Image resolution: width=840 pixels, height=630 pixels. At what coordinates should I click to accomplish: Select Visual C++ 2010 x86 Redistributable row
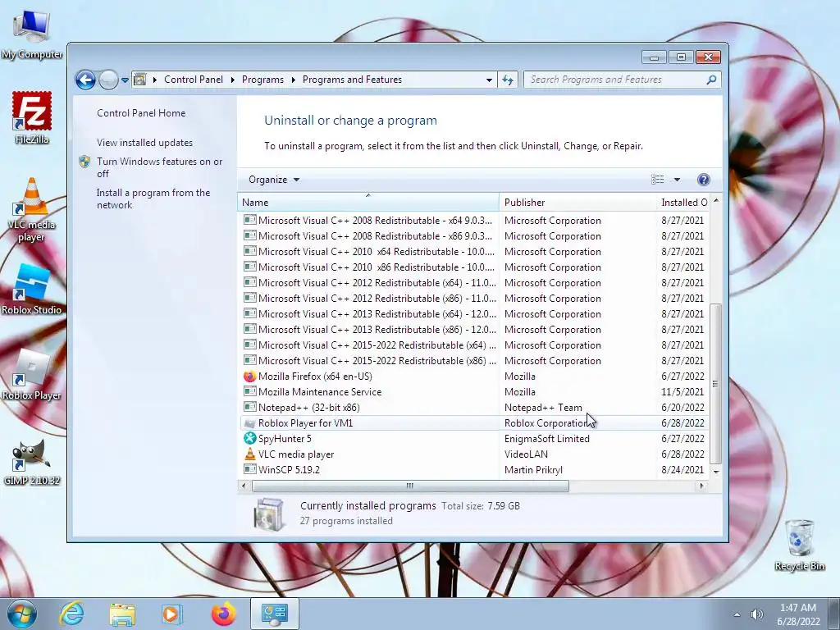pyautogui.click(x=474, y=267)
